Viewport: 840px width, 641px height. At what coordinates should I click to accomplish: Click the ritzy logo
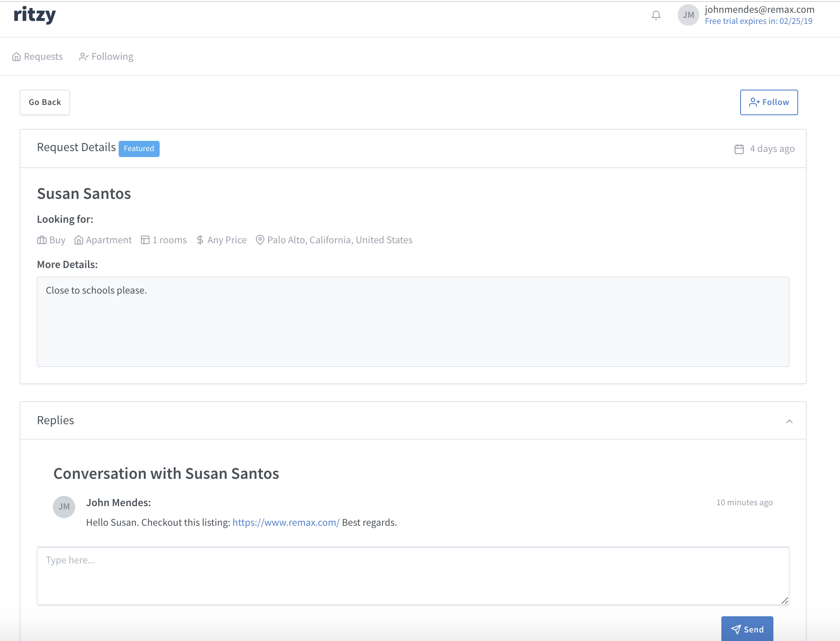coord(35,15)
